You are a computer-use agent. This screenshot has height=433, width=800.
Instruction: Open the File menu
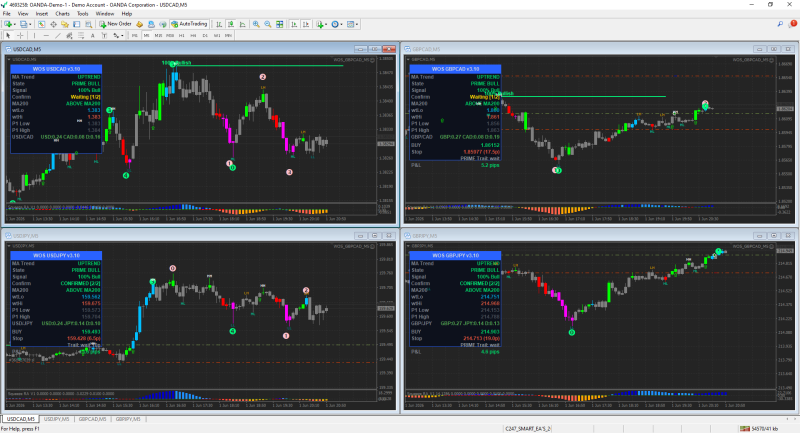(7, 14)
